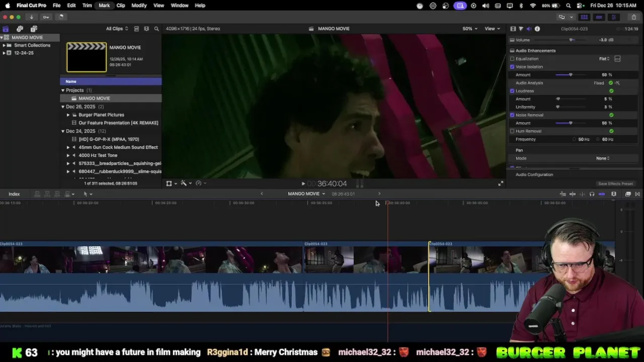Toggle Timeline visibility button in toolbar

599,17
